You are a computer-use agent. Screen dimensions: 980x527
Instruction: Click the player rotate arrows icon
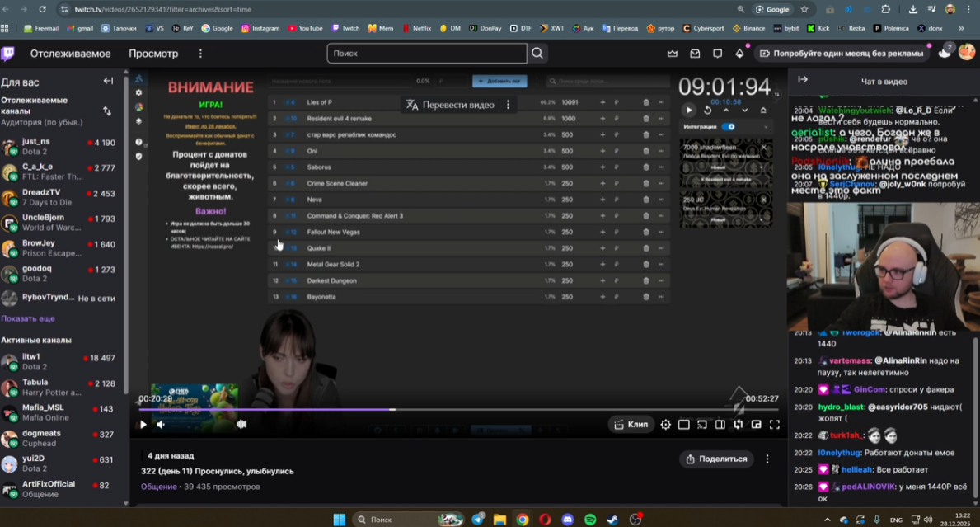(739, 425)
